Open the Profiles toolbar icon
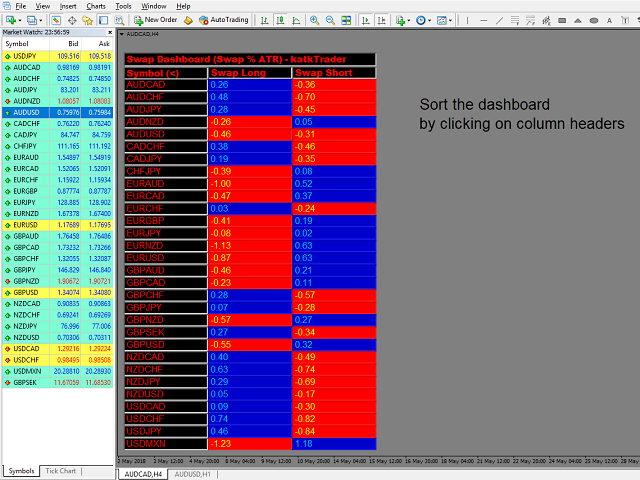 pyautogui.click(x=31, y=20)
